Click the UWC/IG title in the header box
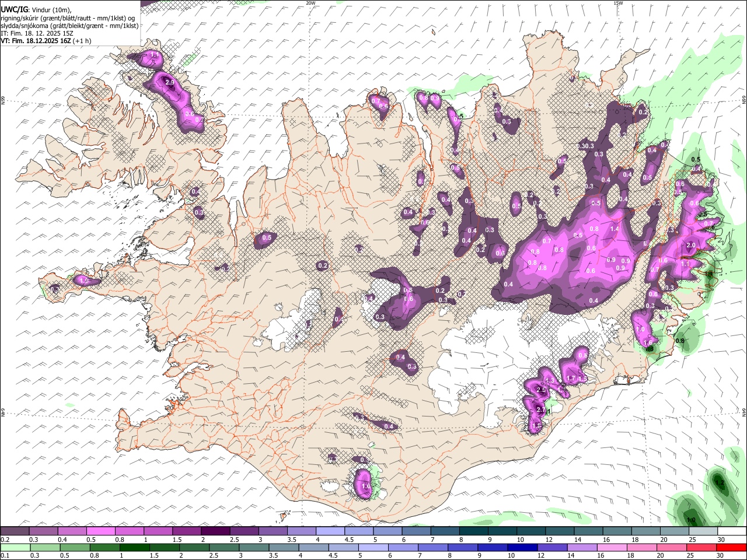The width and height of the screenshot is (747, 560). click(x=13, y=10)
